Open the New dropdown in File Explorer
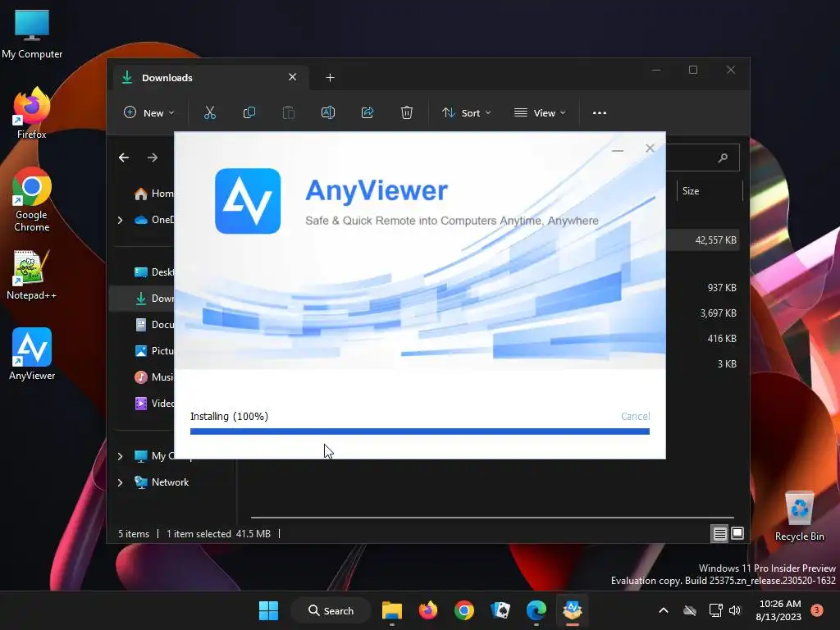This screenshot has height=630, width=840. (149, 113)
